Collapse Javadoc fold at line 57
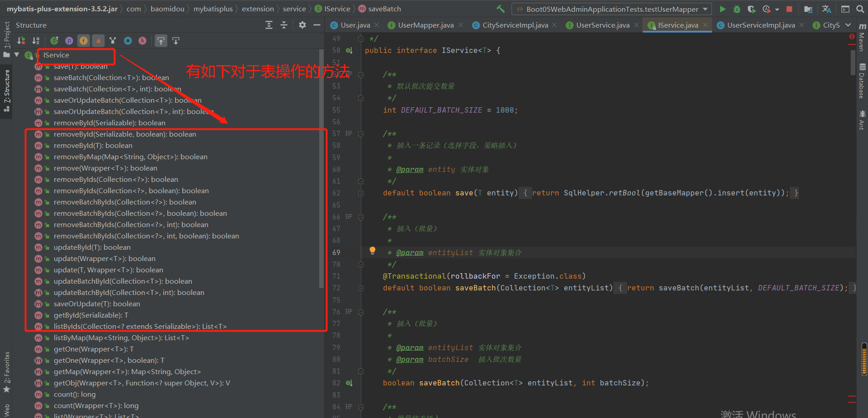 click(x=361, y=134)
